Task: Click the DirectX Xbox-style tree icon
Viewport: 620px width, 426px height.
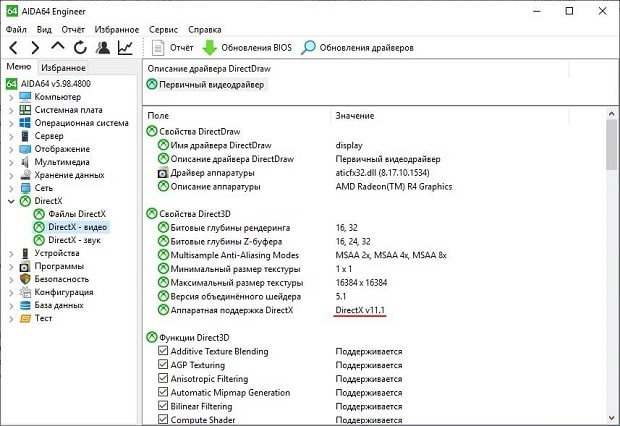Action: click(25, 201)
